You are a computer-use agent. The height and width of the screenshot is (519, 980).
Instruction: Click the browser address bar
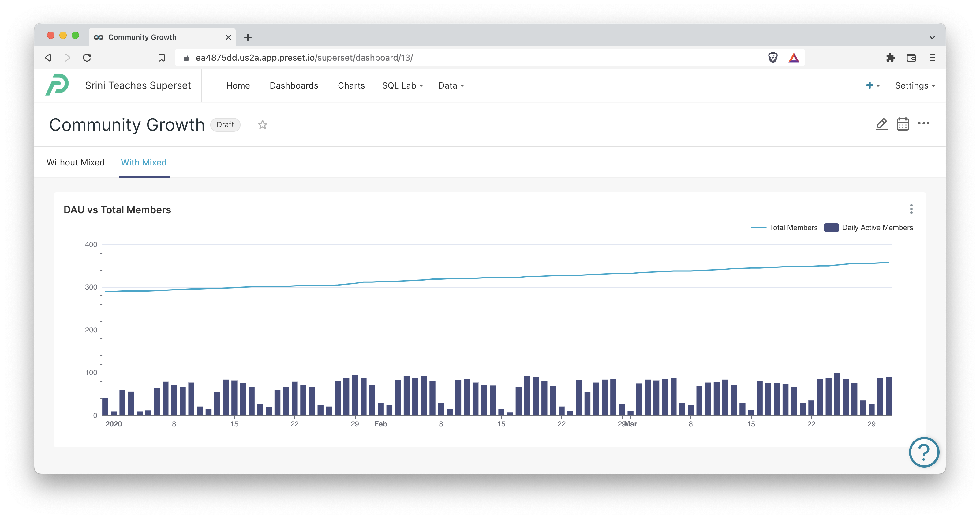[457, 58]
